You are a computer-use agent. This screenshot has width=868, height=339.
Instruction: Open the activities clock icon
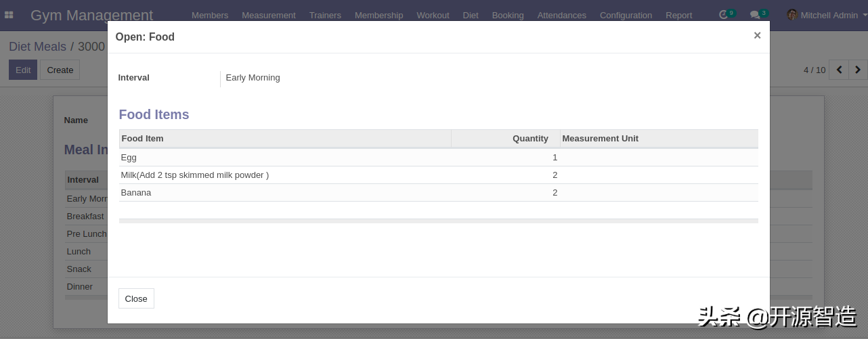724,14
